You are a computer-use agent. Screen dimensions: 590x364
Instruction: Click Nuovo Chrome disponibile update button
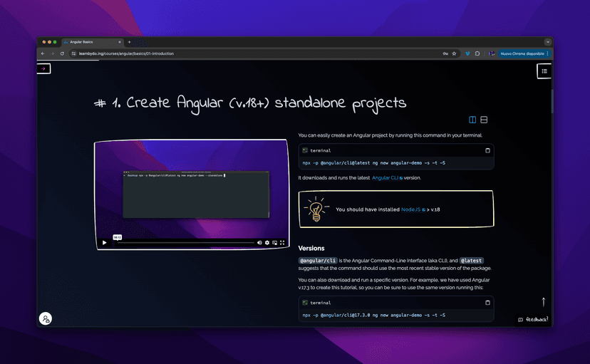(524, 53)
